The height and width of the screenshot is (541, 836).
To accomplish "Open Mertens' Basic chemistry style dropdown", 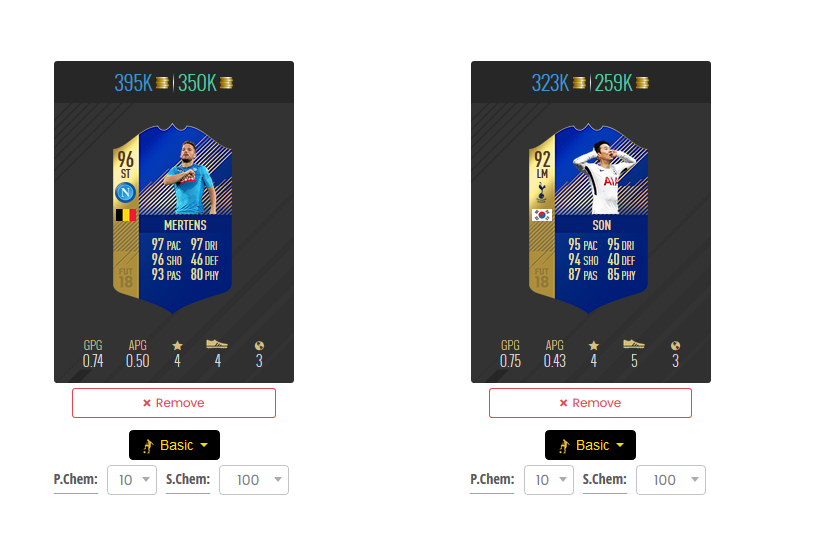I will click(174, 445).
